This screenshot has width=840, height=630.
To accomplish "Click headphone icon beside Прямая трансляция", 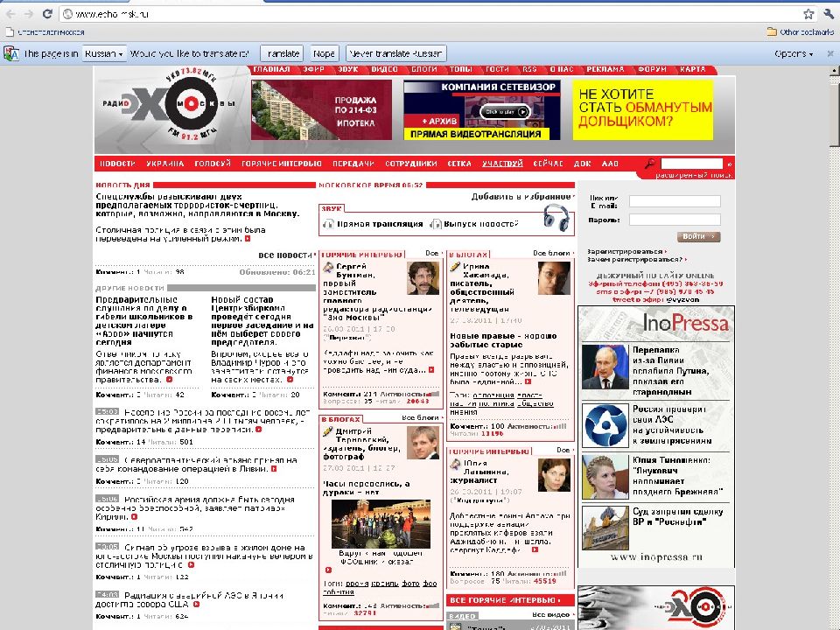I will click(329, 224).
